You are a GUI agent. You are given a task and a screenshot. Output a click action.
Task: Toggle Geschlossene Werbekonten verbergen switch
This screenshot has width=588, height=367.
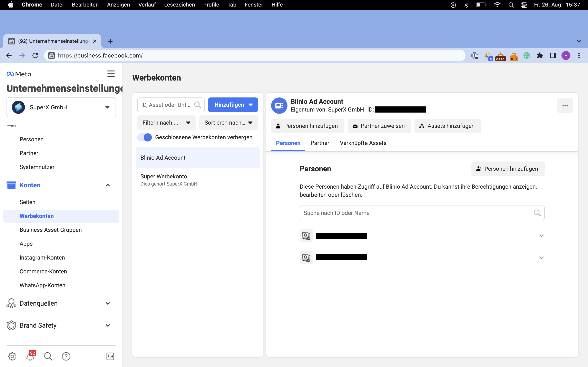[x=145, y=137]
